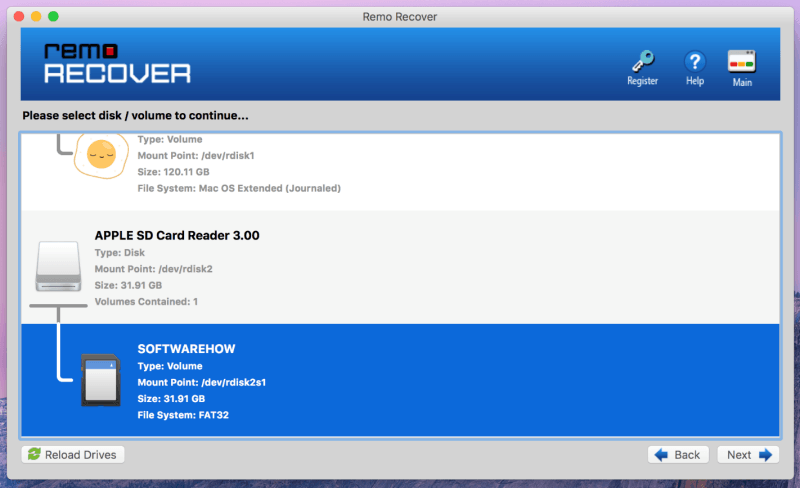Click Mount Point: /dev/rdisk1 text
This screenshot has width=800, height=488.
(x=196, y=156)
